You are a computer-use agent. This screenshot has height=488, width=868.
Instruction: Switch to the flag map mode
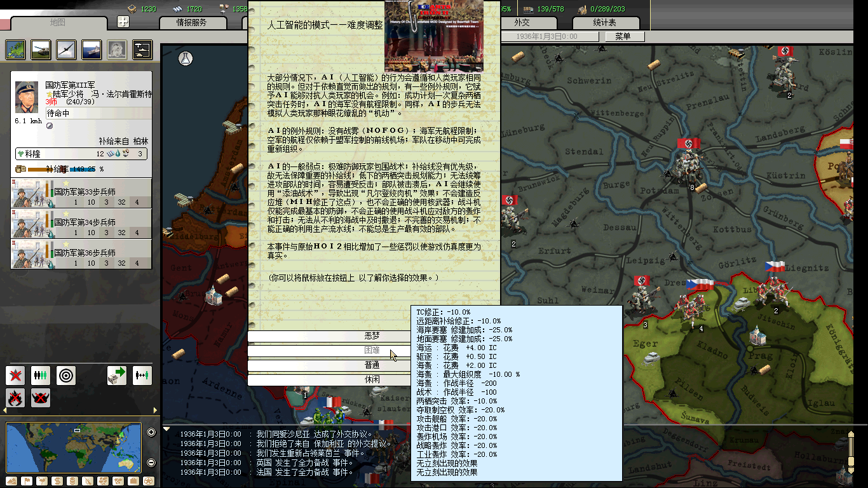point(27,481)
